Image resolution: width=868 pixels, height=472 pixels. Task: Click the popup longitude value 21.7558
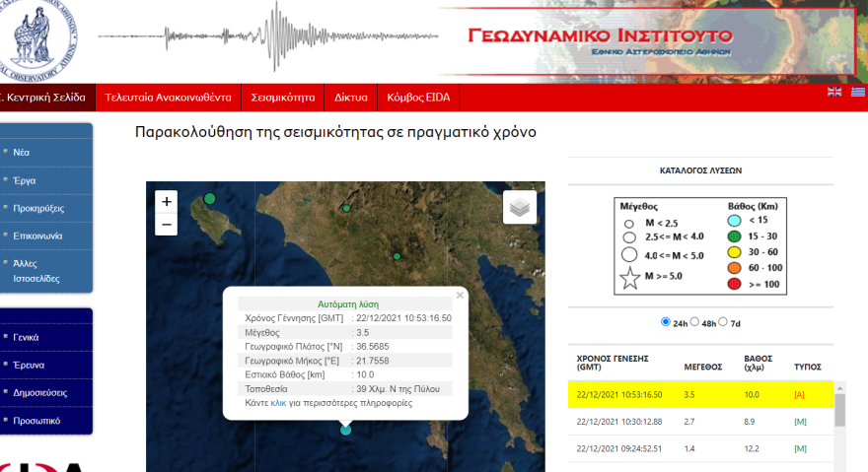click(x=373, y=361)
